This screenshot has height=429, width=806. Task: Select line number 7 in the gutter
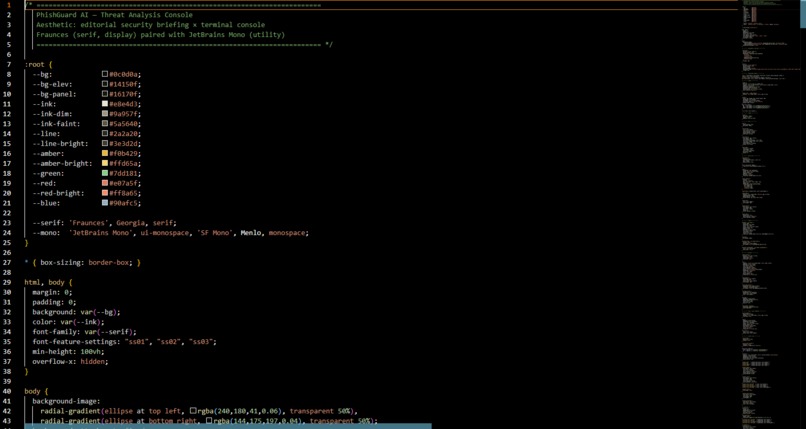tap(9, 64)
